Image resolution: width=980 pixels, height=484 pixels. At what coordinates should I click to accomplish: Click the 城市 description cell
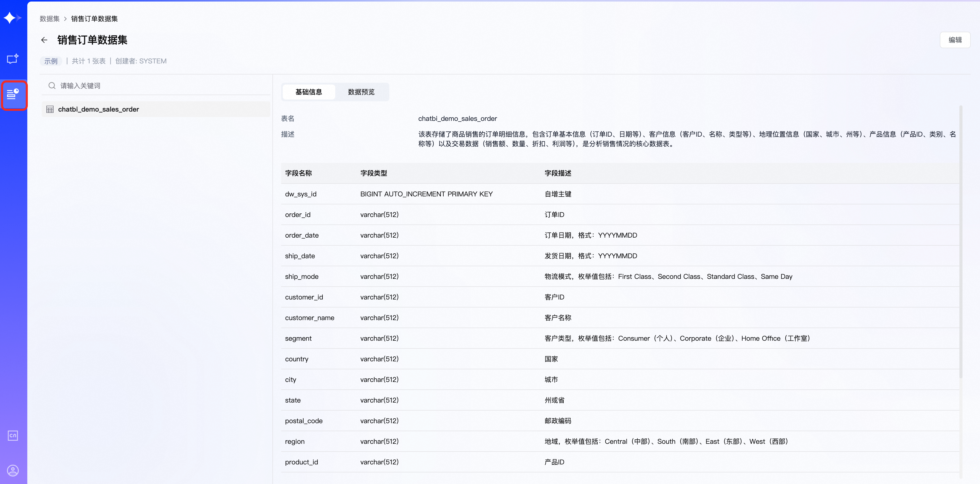(x=551, y=380)
